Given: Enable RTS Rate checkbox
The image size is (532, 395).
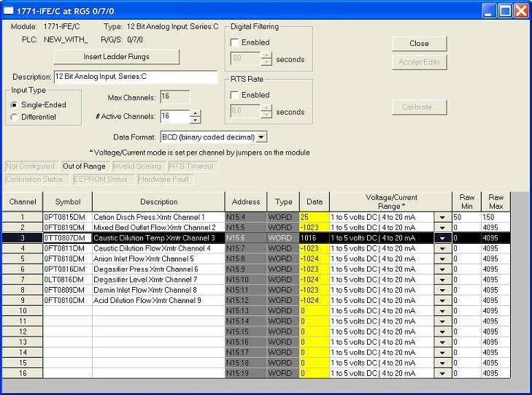Looking at the screenshot, I should (234, 95).
